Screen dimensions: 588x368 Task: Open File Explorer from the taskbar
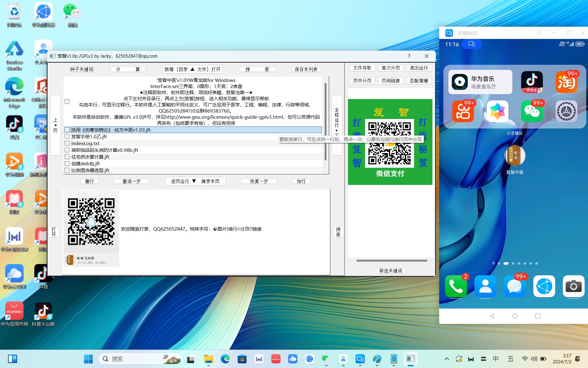(208, 359)
